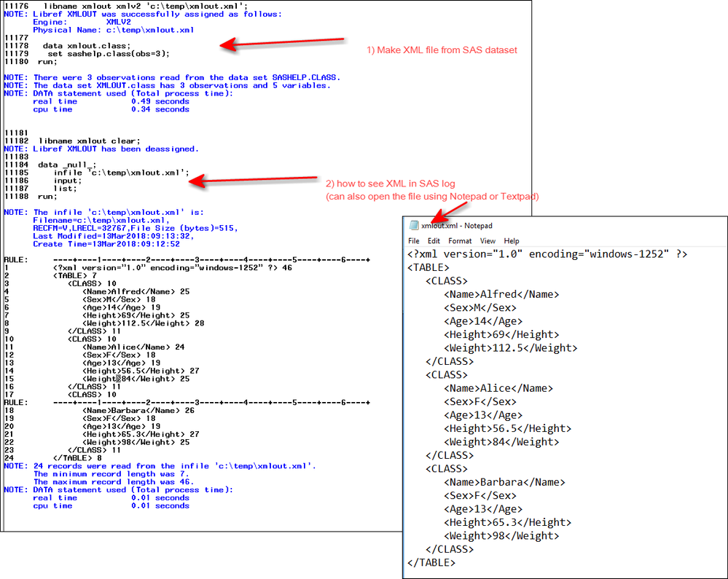
Task: Open the View menu in Notepad
Action: coord(488,241)
